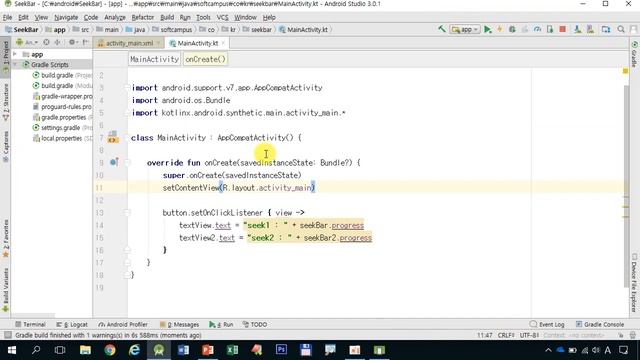Expand the app folder in the project tree
This screenshot has width=640, height=360.
15,54
